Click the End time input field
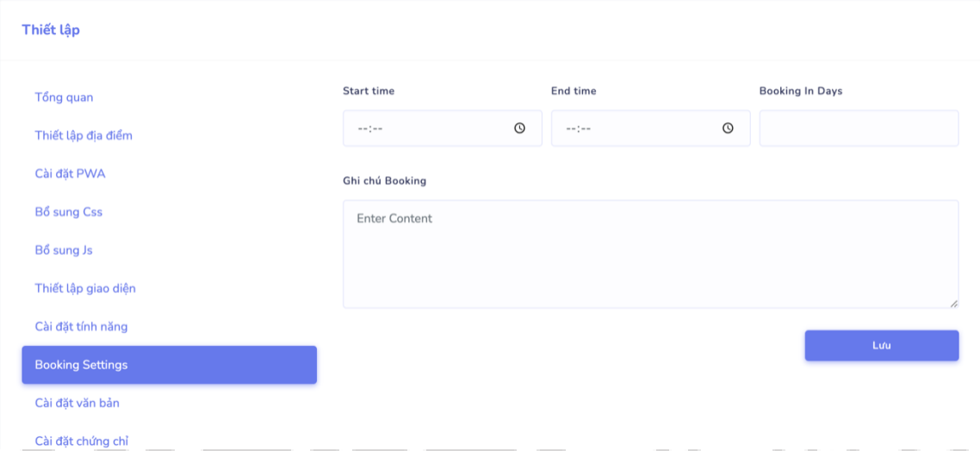This screenshot has width=980, height=451. tap(635, 128)
